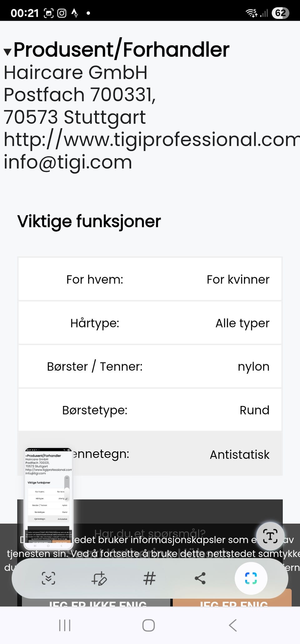This screenshot has width=300, height=644.
Task: Open the crop and draw screenshot editor
Action: [x=99, y=578]
